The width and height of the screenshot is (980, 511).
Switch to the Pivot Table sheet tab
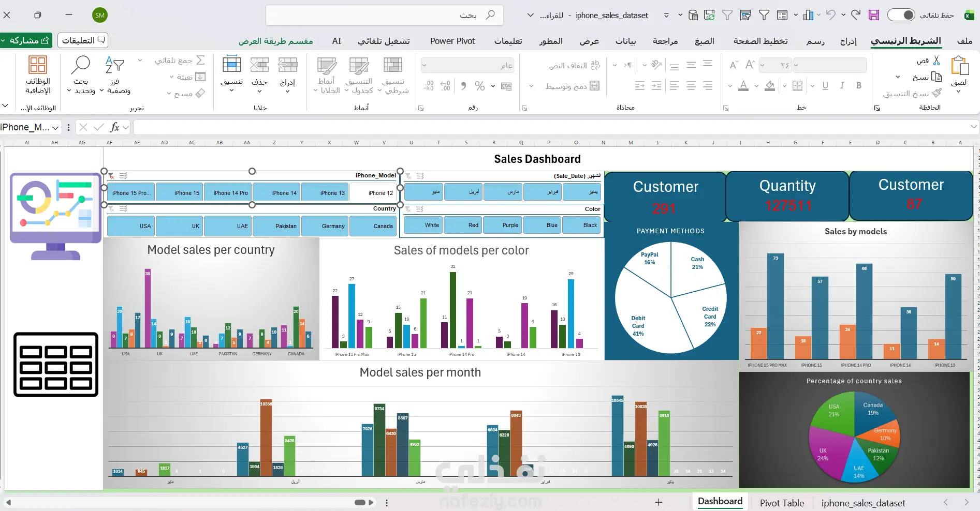782,503
